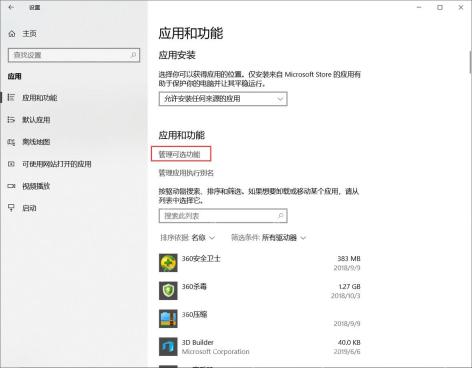472x368 pixels.
Task: Select the 360杀毒 app entry
Action: 260,291
